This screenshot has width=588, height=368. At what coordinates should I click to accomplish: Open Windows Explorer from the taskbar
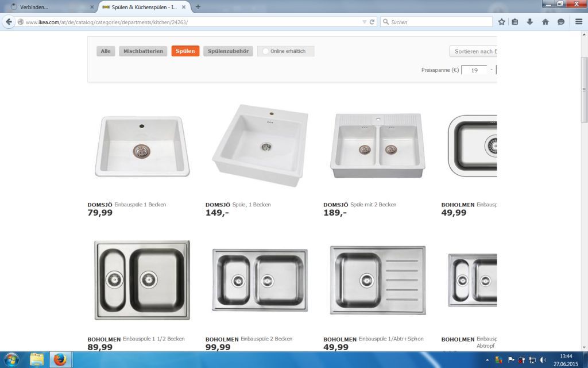pos(37,359)
